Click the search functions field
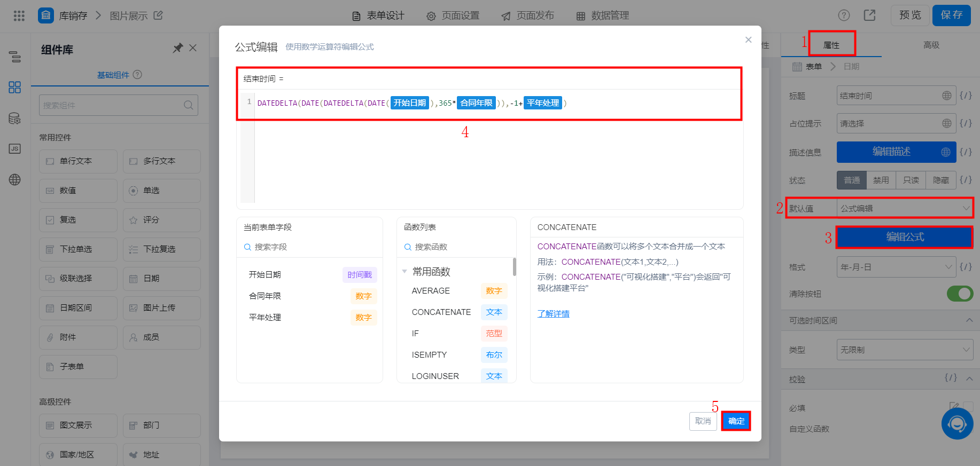Screen dimensions: 980x466 [x=456, y=247]
